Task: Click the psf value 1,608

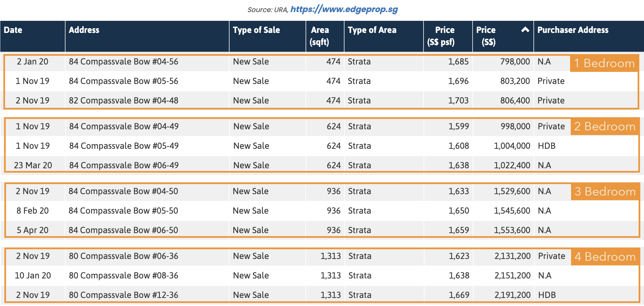Action: coord(459,146)
